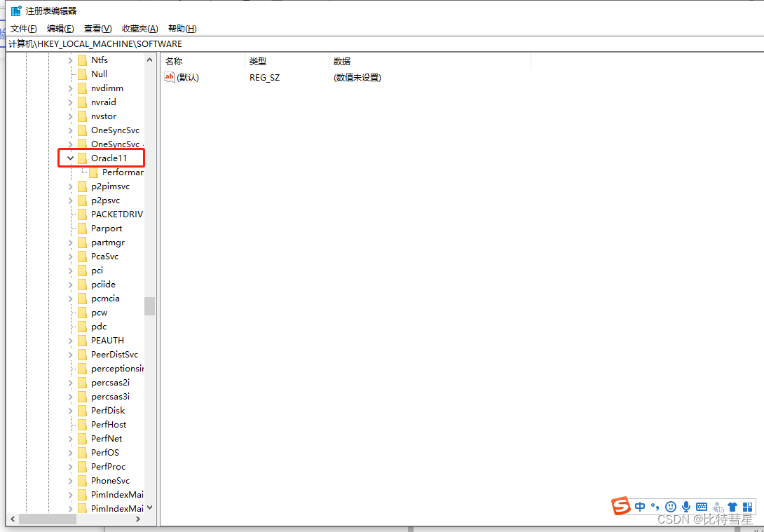Expand the p2pimsvc key
The width and height of the screenshot is (764, 532).
coord(70,186)
